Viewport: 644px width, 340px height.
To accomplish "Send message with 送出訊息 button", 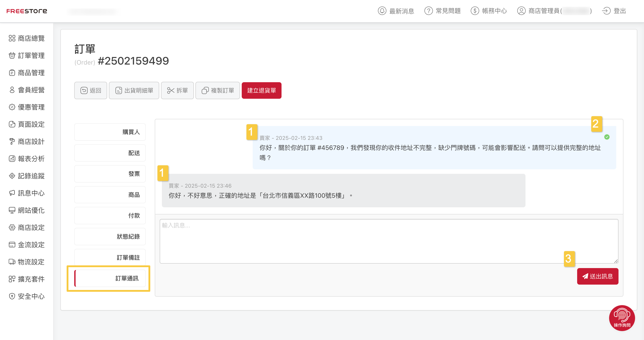I will (597, 276).
